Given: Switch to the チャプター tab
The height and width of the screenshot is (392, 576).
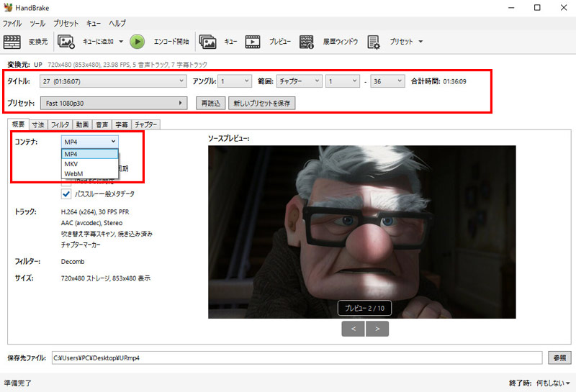Looking at the screenshot, I should [145, 125].
